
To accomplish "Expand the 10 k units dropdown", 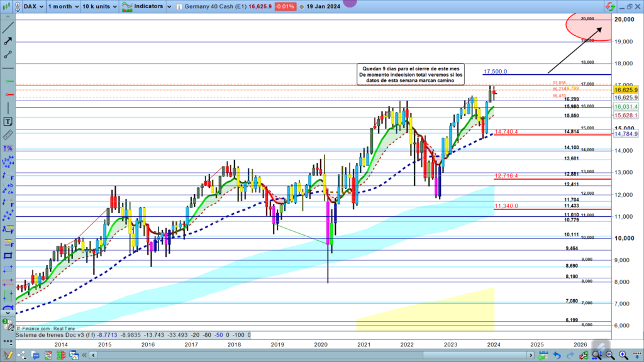I will pyautogui.click(x=99, y=6).
